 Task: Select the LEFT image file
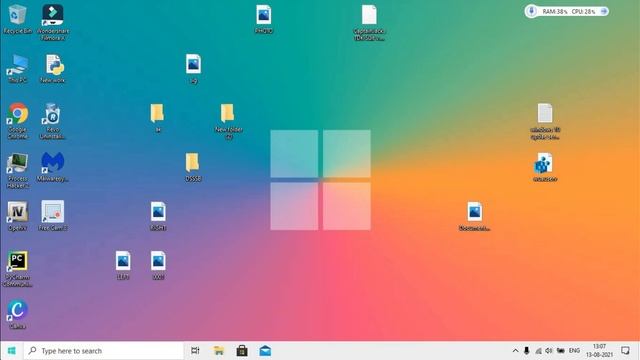(123, 265)
